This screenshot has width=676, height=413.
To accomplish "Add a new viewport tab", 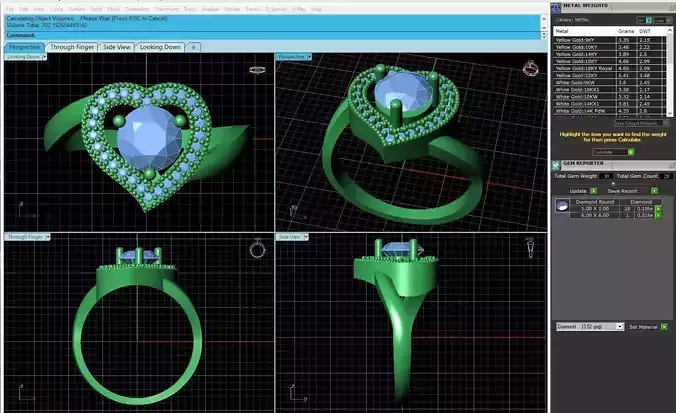I will 194,47.
